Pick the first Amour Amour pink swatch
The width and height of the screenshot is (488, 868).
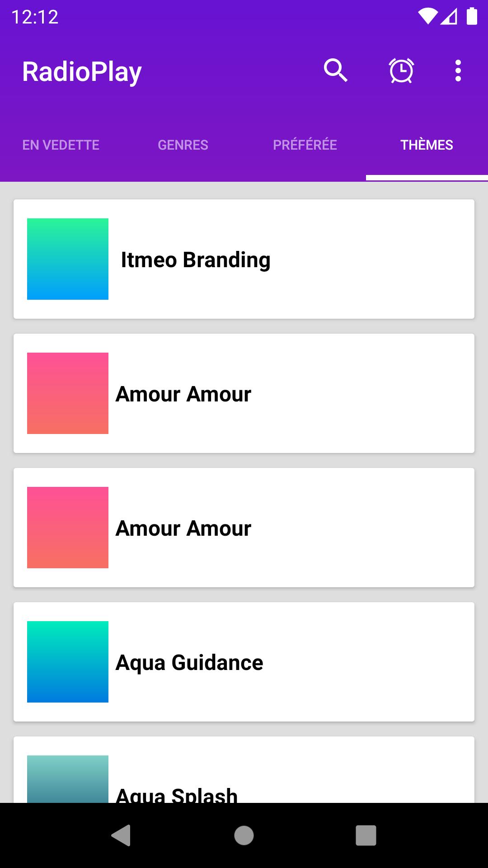[x=68, y=393]
